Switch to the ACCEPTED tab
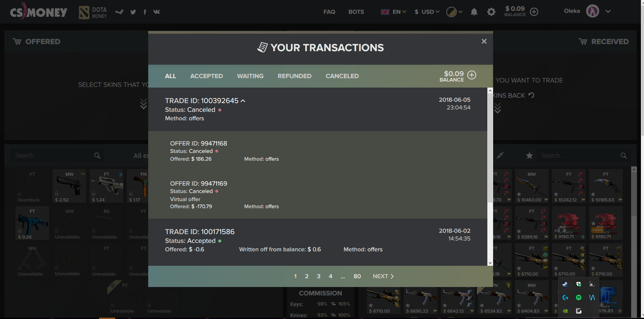The height and width of the screenshot is (319, 644). (x=206, y=76)
